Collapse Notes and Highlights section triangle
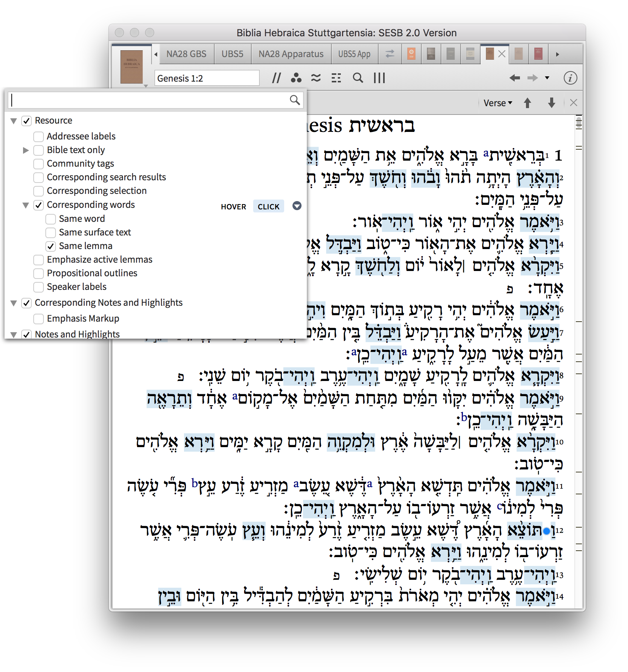Viewport: 628px width, 672px height. coord(14,334)
